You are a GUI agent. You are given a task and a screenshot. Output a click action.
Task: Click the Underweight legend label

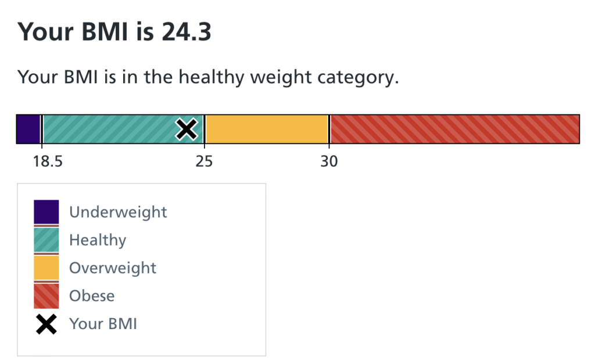(x=118, y=212)
